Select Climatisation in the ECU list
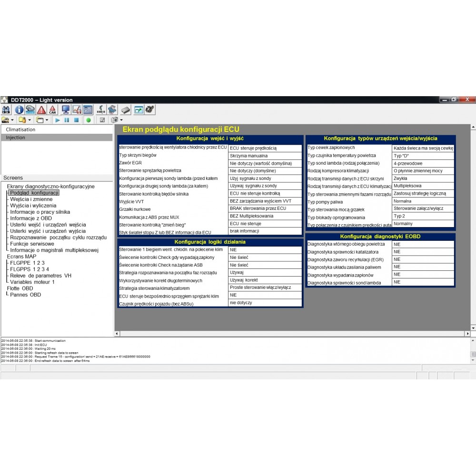Screen dimensions: 476x476 click(20, 129)
